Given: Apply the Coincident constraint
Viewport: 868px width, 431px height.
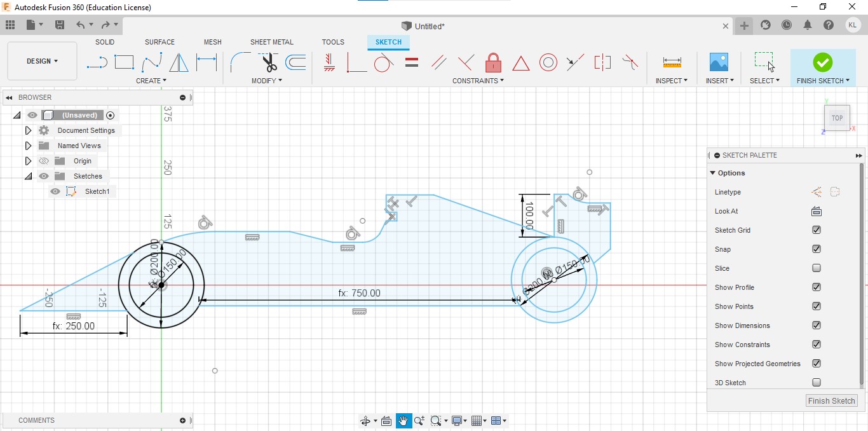Looking at the screenshot, I should (x=356, y=63).
